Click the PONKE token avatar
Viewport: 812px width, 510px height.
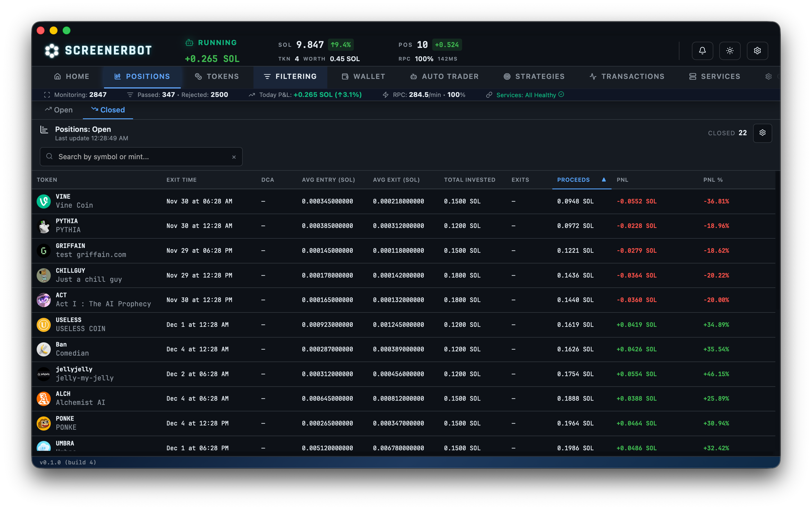coord(43,423)
